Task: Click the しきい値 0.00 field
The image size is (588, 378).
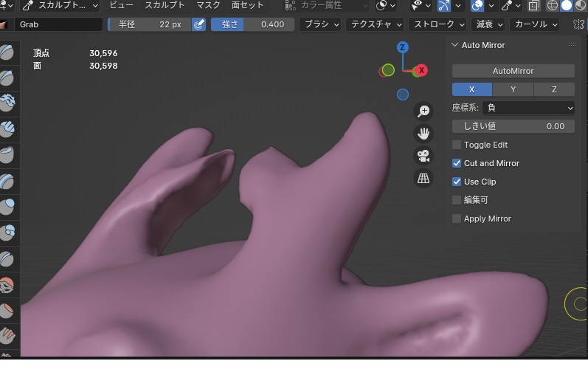Action: pyautogui.click(x=513, y=126)
